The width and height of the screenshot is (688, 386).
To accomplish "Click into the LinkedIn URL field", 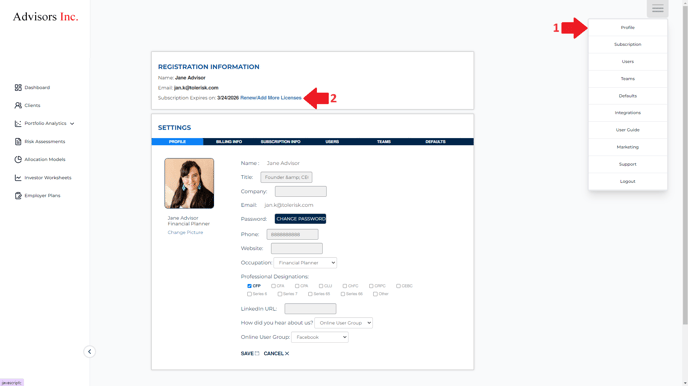I will [310, 309].
